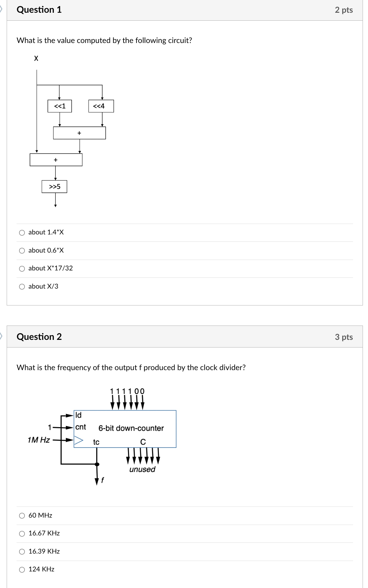The width and height of the screenshot is (368, 588).
Task: Click the upper adder block in Question 1
Action: [79, 133]
